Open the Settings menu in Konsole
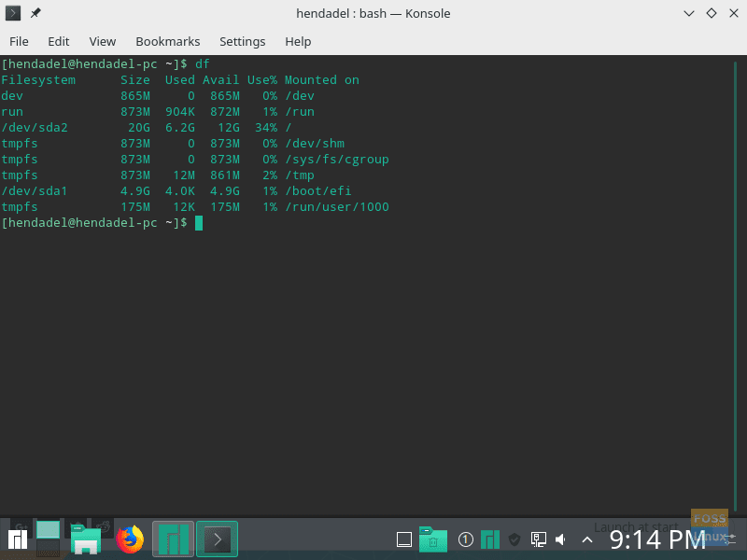Screen dimensions: 747x560 pos(243,41)
